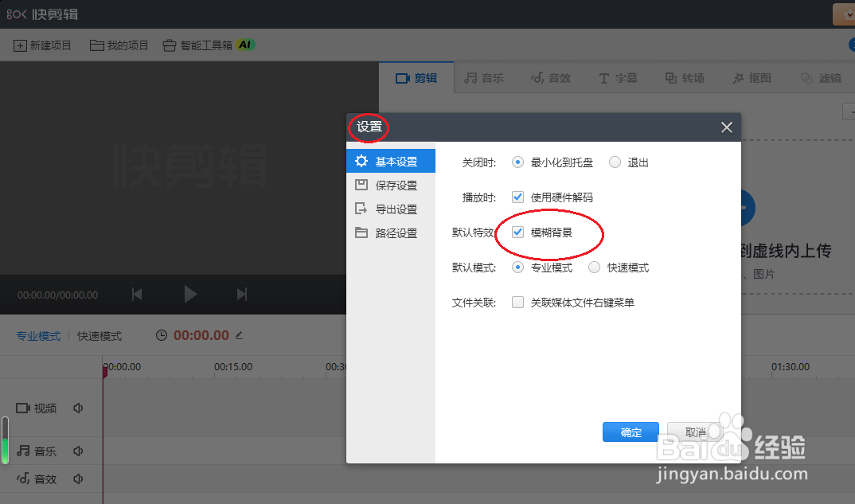The width and height of the screenshot is (855, 504).
Task: Switch timeline to 专业模式 link
Action: pyautogui.click(x=38, y=336)
